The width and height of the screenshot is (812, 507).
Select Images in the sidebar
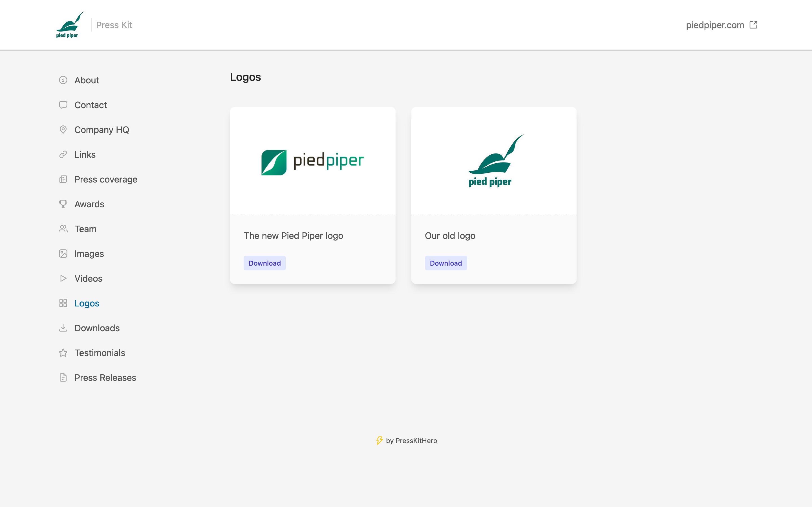point(89,254)
